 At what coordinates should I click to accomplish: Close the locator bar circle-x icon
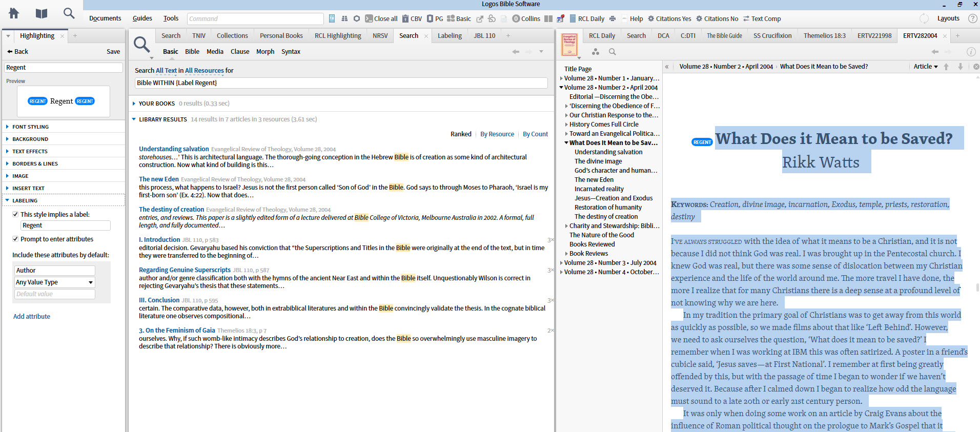click(976, 67)
